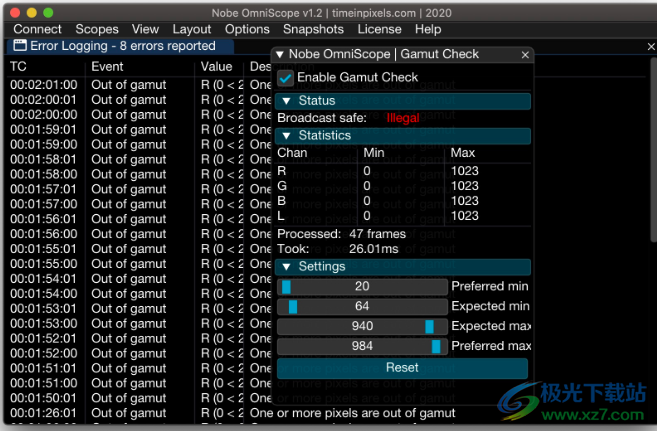657x431 pixels.
Task: Select the error row at 00:02:00:01
Action: (x=140, y=100)
